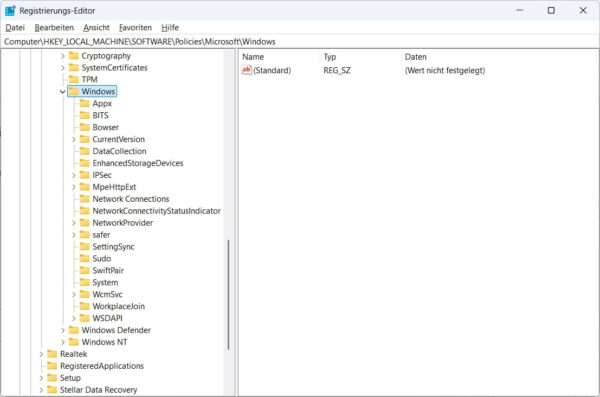Click the WorkplaceJoin folder icon
Image resolution: width=600 pixels, height=397 pixels.
[85, 306]
